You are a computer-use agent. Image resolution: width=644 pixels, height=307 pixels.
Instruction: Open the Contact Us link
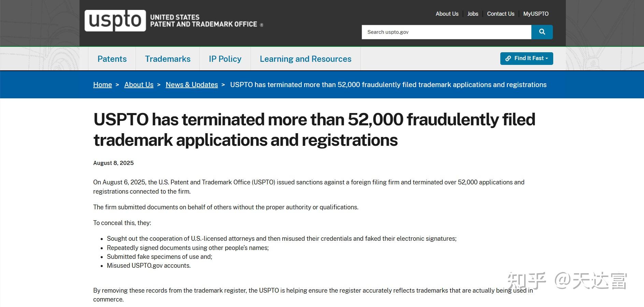coord(500,14)
